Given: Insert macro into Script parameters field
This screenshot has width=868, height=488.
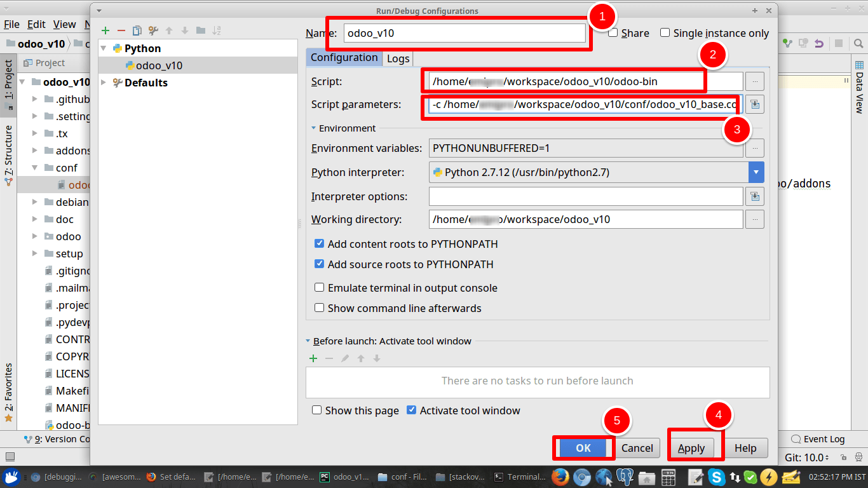Looking at the screenshot, I should tap(755, 104).
